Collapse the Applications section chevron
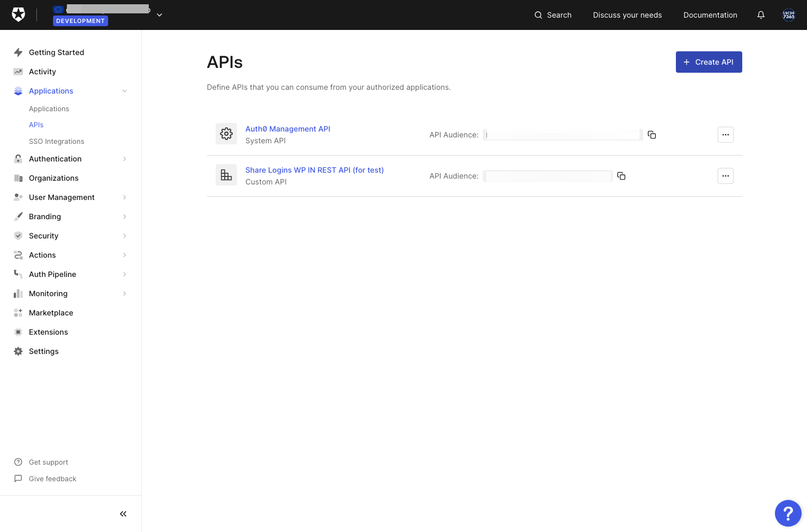The width and height of the screenshot is (807, 532). point(125,91)
